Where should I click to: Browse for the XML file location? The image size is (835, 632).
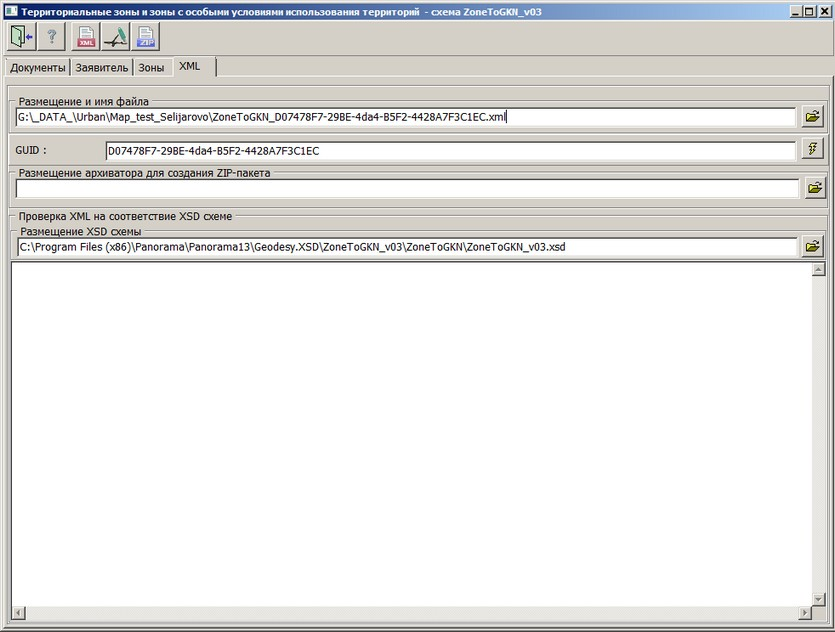[x=813, y=117]
